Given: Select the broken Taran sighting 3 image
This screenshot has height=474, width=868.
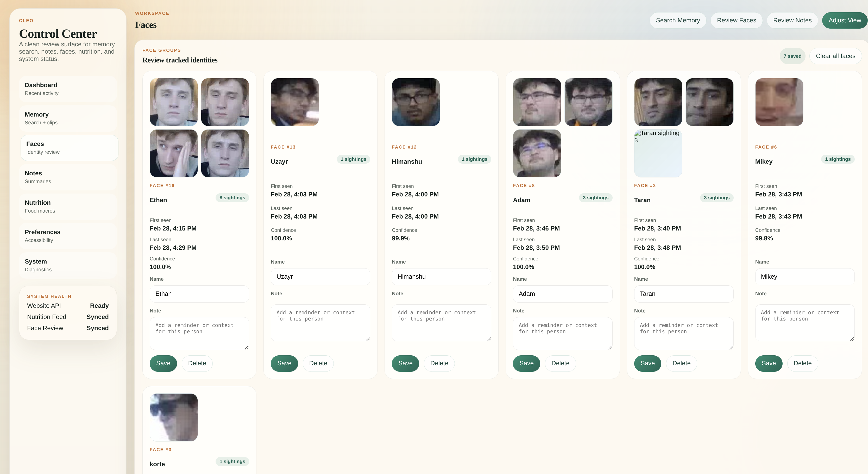Looking at the screenshot, I should point(658,153).
